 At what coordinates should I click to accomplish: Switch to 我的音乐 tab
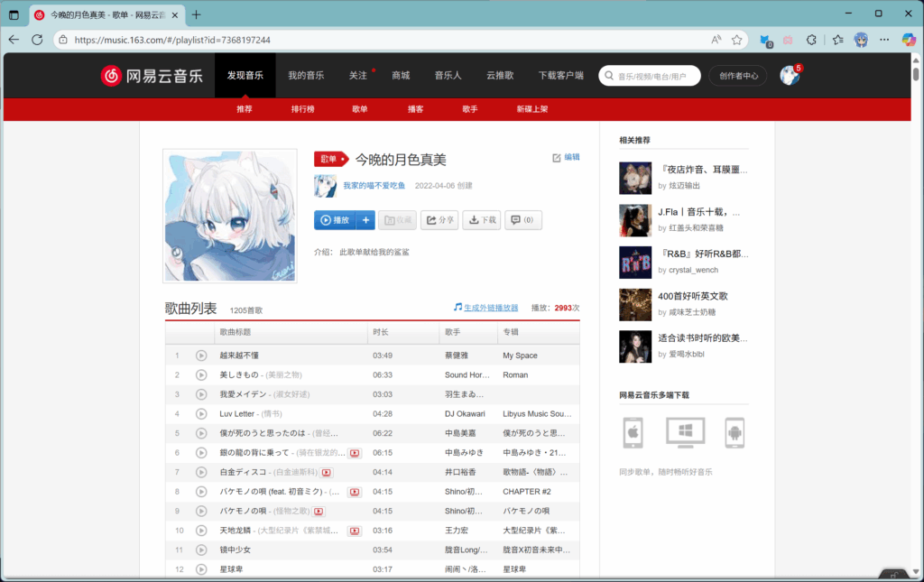(x=306, y=76)
